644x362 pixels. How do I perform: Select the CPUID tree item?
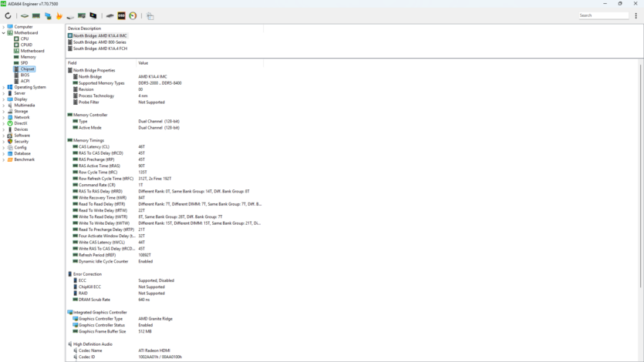pos(25,45)
